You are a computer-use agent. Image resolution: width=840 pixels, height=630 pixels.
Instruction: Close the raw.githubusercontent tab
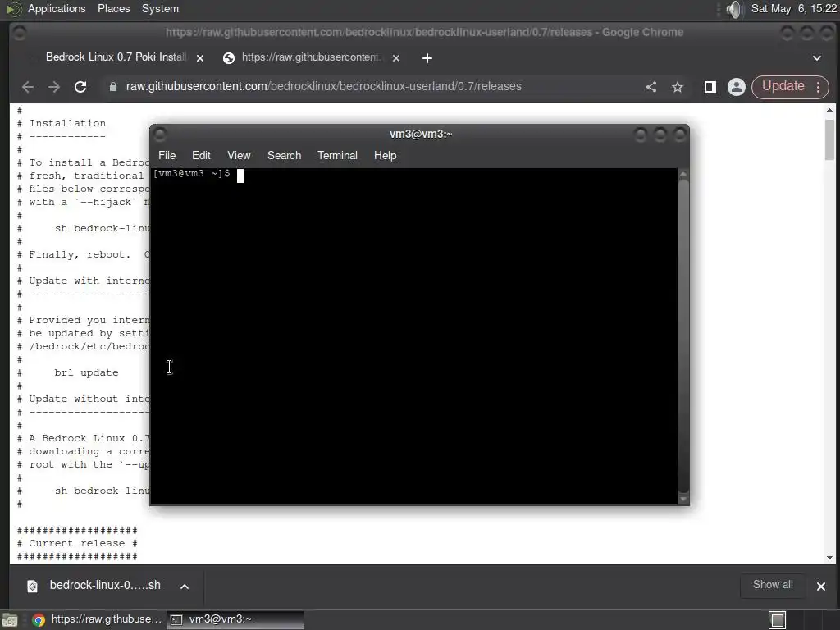(x=396, y=58)
